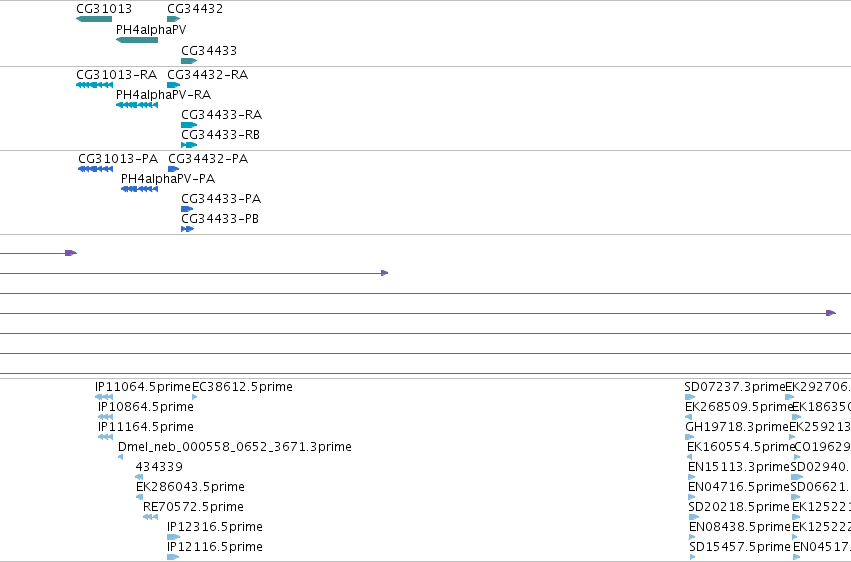
Task: Click the PH4alphaPV-PA label
Action: click(168, 178)
